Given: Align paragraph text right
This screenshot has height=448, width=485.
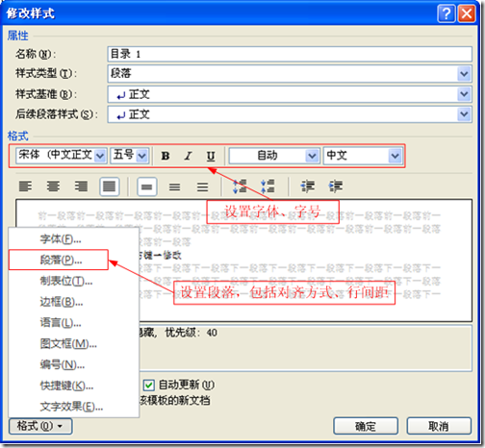Looking at the screenshot, I should (x=81, y=187).
